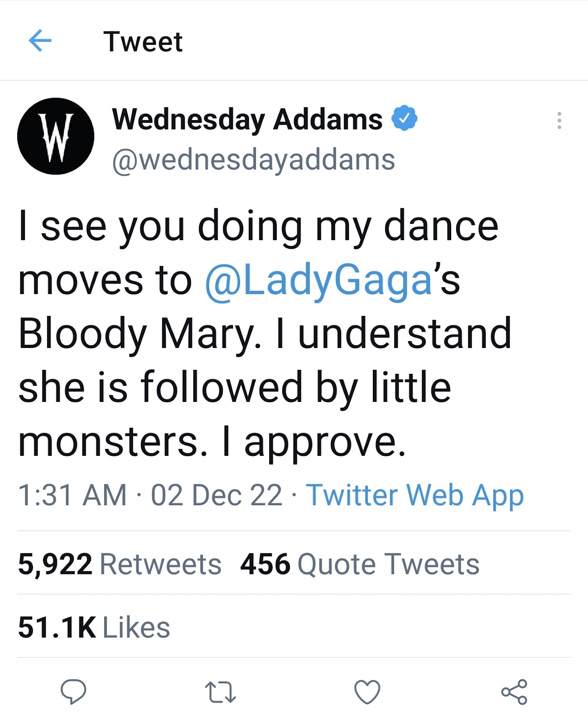The height and width of the screenshot is (725, 588).
Task: Like the tweet with heart icon
Action: tap(367, 692)
